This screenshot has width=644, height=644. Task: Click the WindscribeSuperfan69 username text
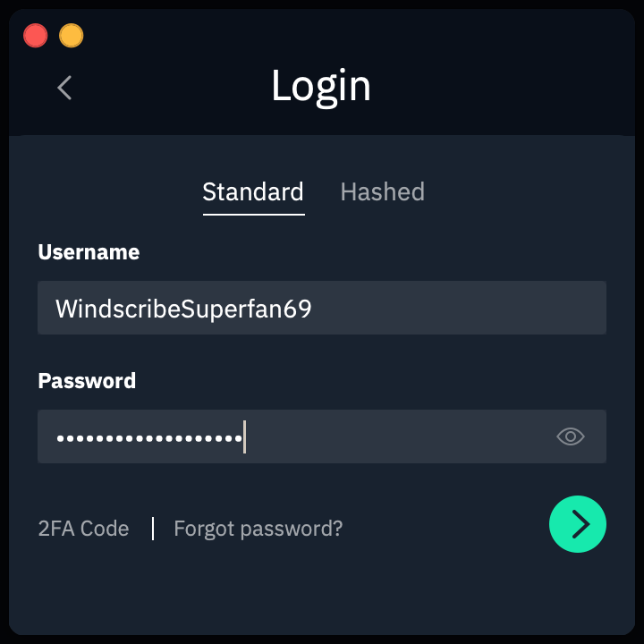(183, 309)
